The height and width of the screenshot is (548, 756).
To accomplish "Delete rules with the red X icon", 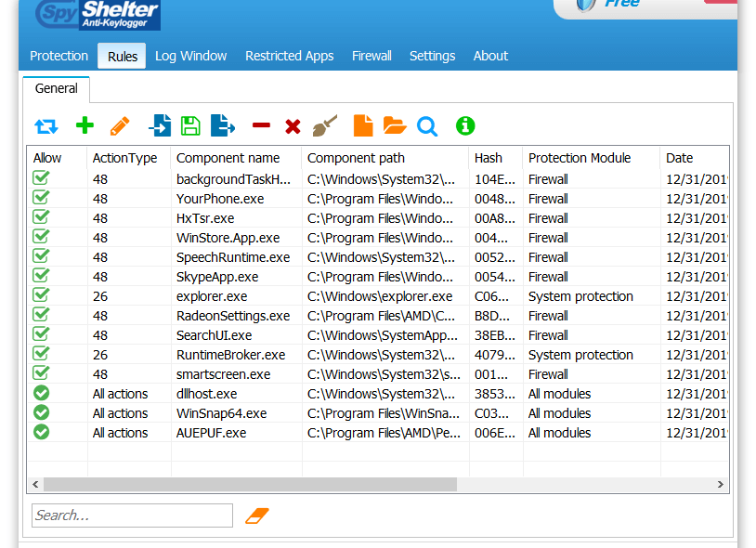I will 293,126.
